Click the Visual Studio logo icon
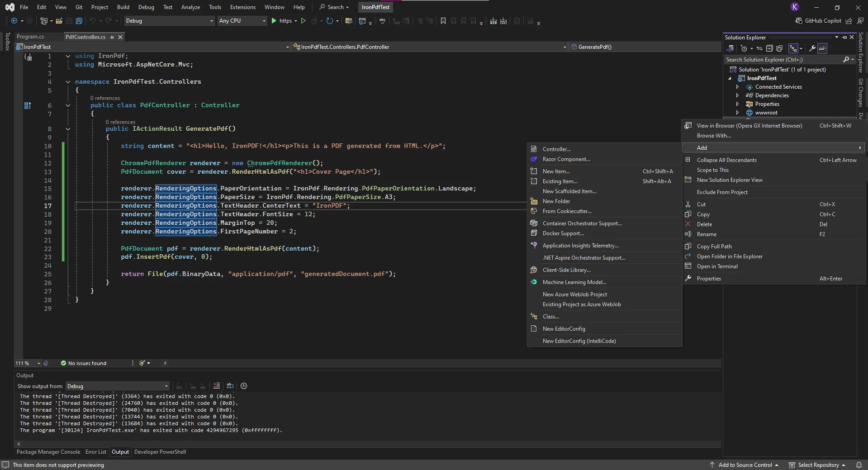The image size is (868, 470). click(x=10, y=7)
